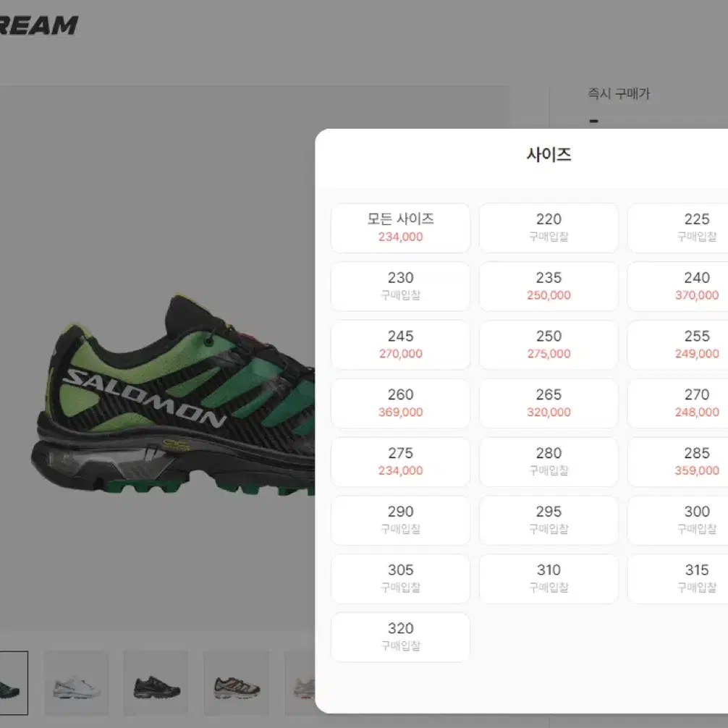
Task: Choose size 295 구매입찰
Action: pos(549,520)
